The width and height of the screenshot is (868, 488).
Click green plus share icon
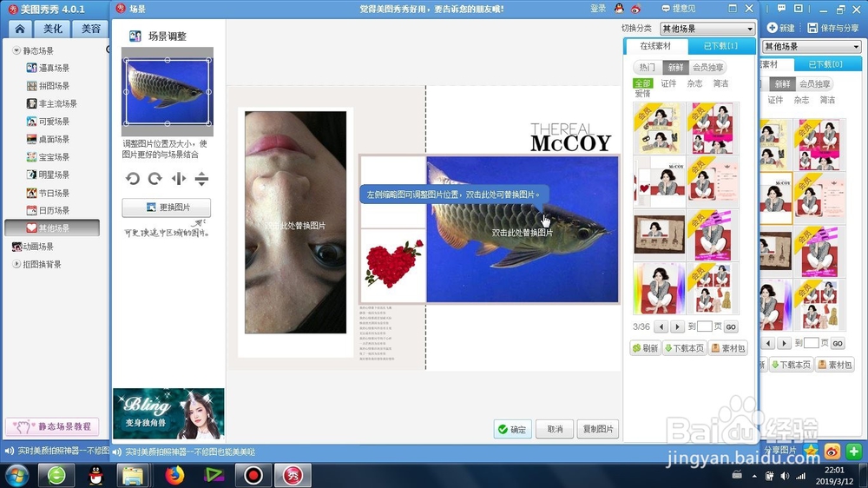pos(854,452)
